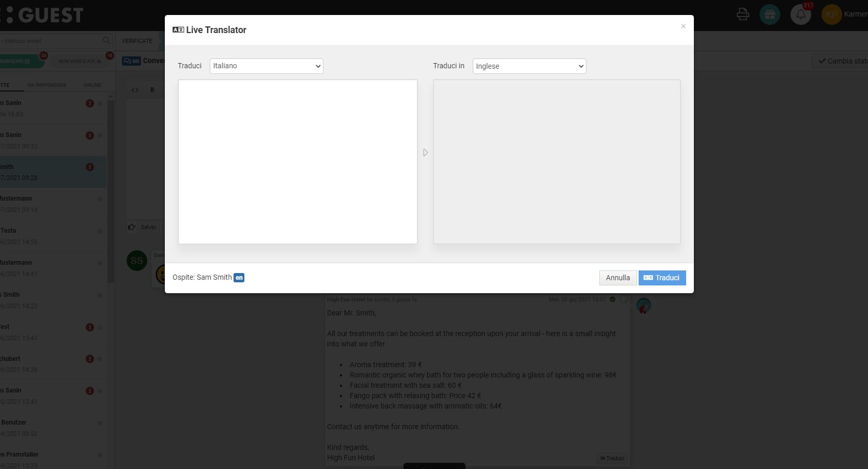Open the notifications bell with 317 badge
This screenshot has width=868, height=469.
[801, 14]
